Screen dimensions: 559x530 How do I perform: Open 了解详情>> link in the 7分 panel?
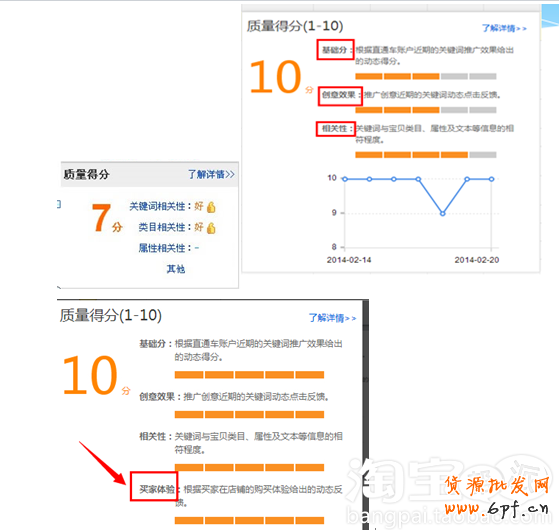(211, 174)
